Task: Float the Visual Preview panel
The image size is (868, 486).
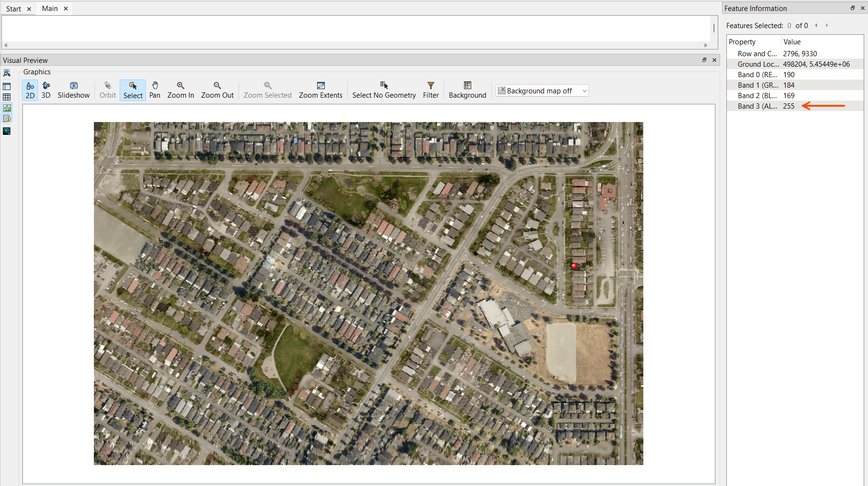Action: pos(704,60)
